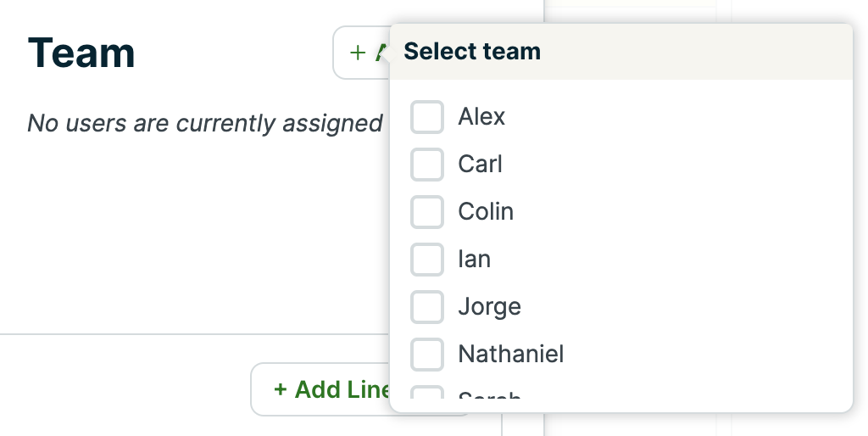This screenshot has height=436, width=868.
Task: Choose the Nathaniel name label
Action: tap(510, 355)
